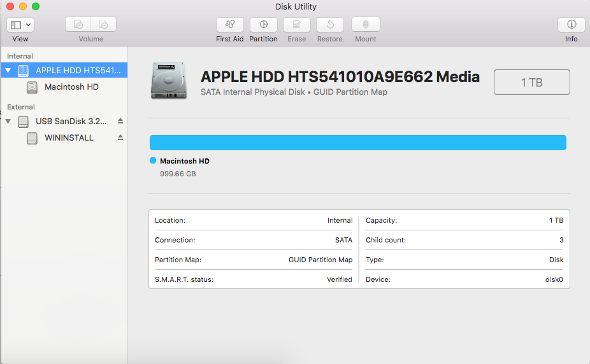The width and height of the screenshot is (590, 364).
Task: Click the Device disk0 value
Action: tap(554, 279)
